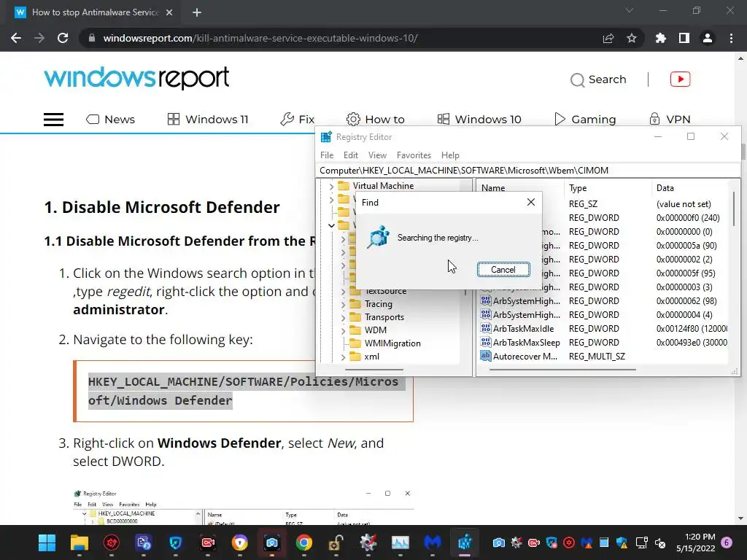This screenshot has width=747, height=560.
Task: View site information via the lock icon
Action: [91, 38]
